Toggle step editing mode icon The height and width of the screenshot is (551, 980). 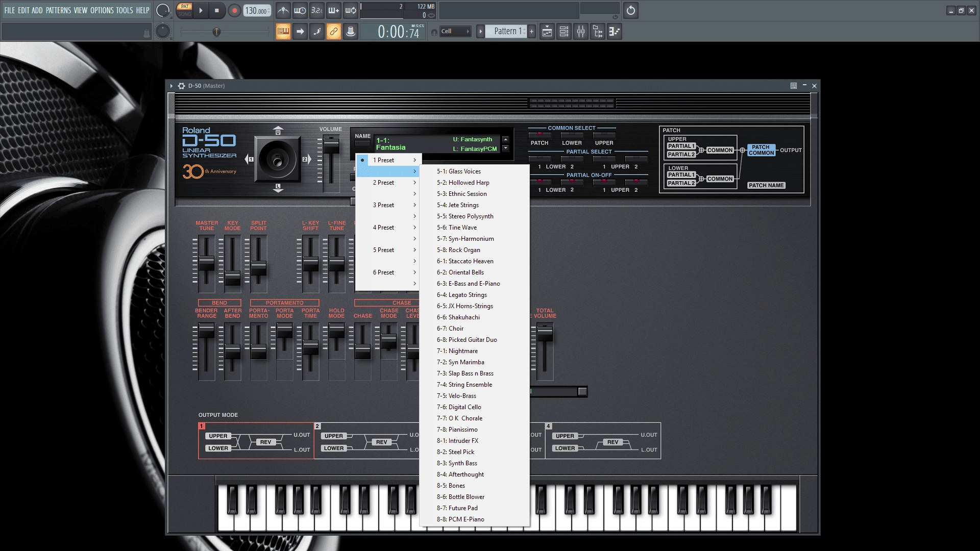click(x=317, y=32)
